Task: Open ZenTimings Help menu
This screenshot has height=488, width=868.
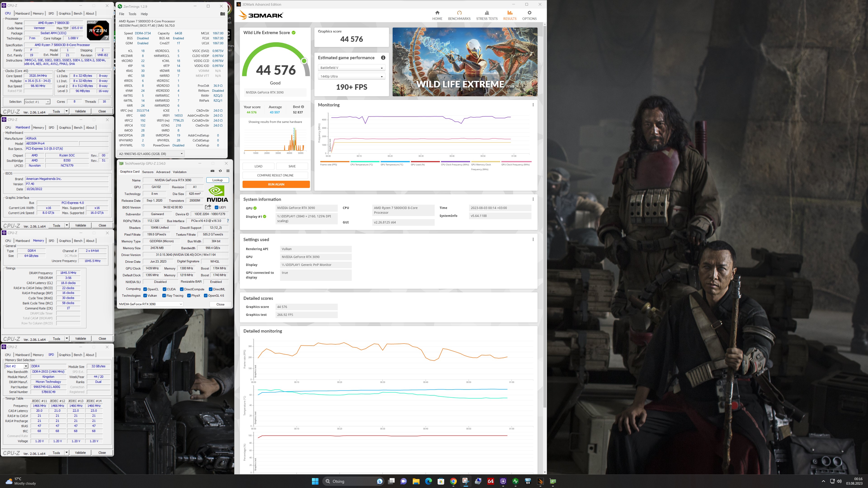Action: [144, 14]
